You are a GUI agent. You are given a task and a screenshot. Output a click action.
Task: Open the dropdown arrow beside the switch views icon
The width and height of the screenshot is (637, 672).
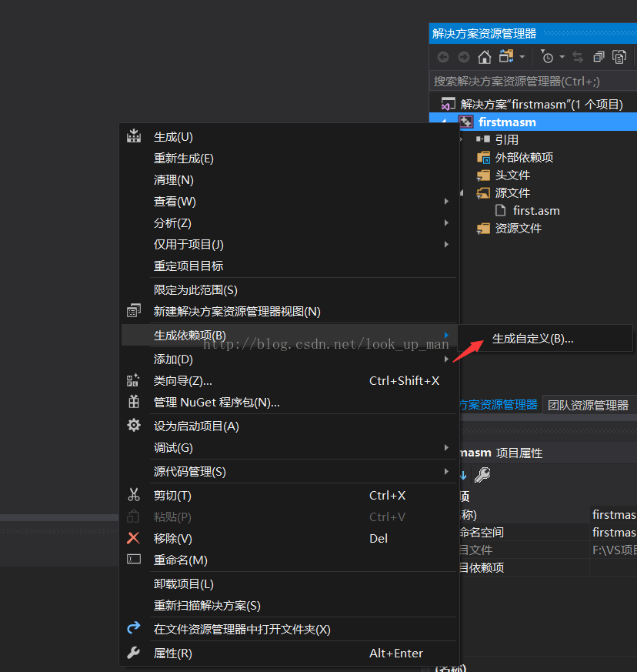click(x=522, y=56)
